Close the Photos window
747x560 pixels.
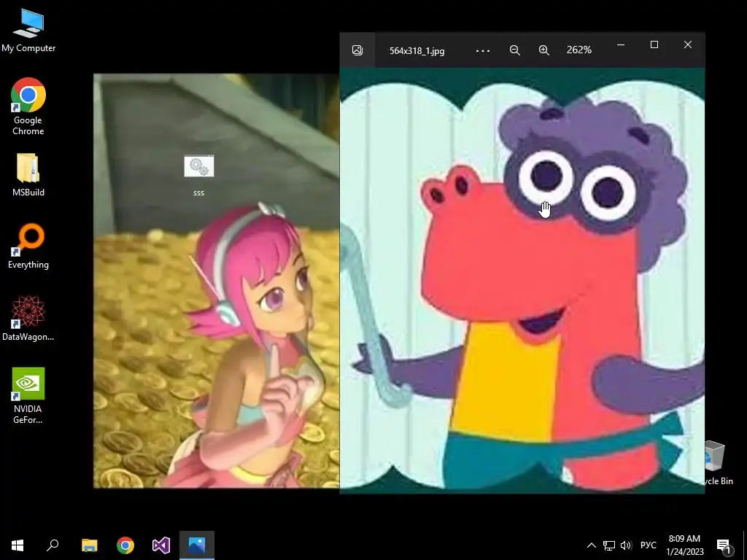[687, 44]
